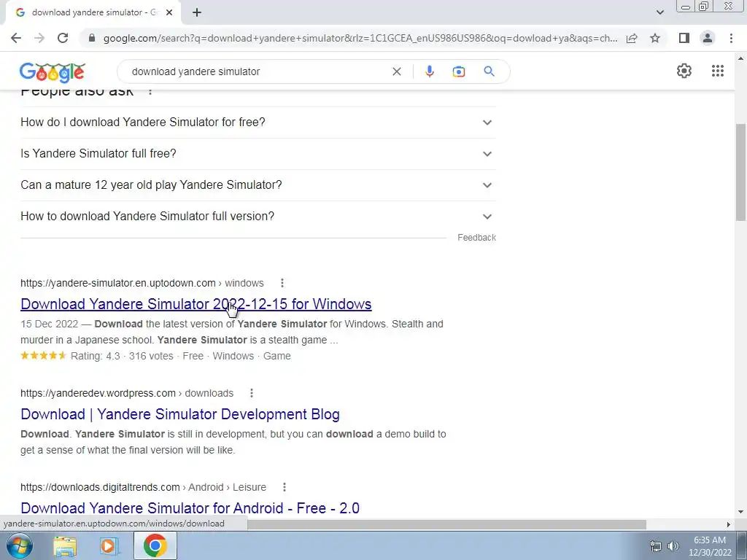
Task: Open the volume tray icon
Action: point(673,546)
